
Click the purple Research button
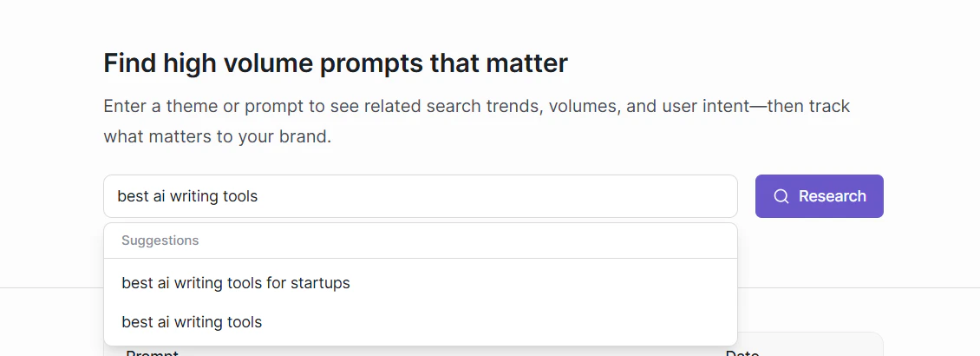point(819,196)
